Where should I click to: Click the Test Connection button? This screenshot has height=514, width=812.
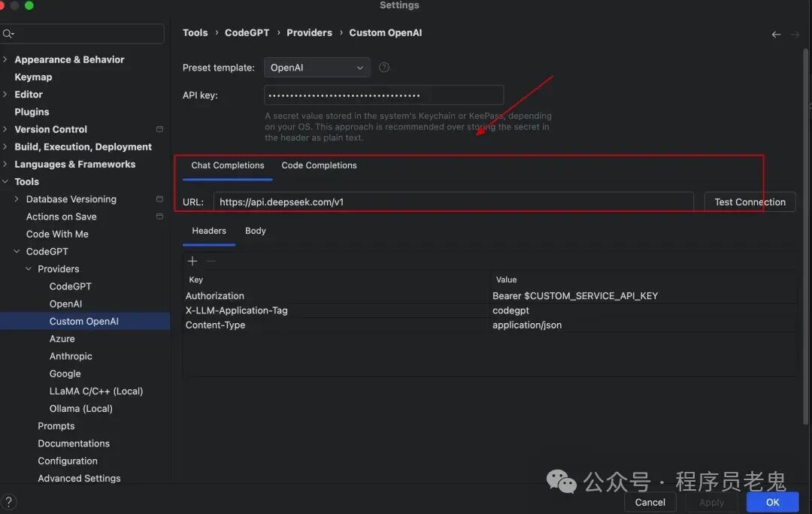[750, 202]
